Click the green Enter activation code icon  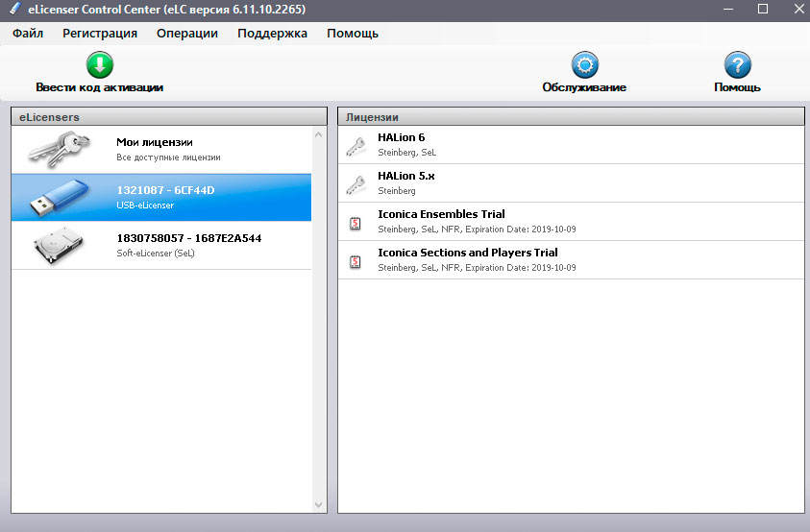[100, 64]
